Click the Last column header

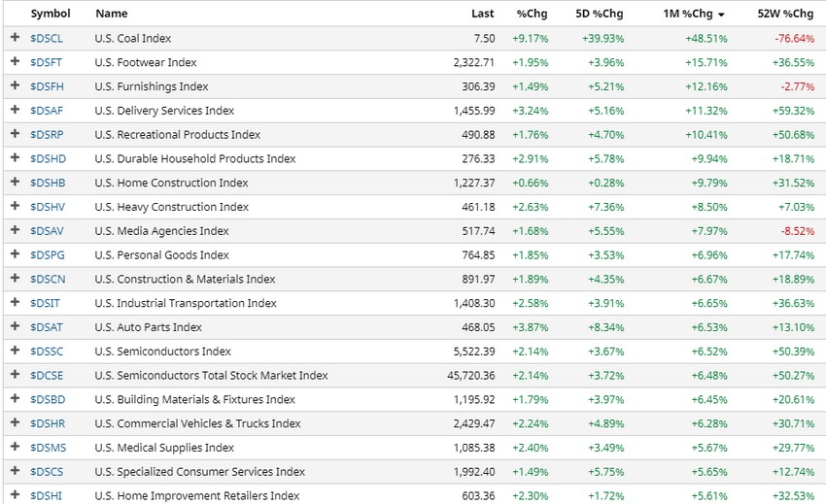pyautogui.click(x=482, y=14)
